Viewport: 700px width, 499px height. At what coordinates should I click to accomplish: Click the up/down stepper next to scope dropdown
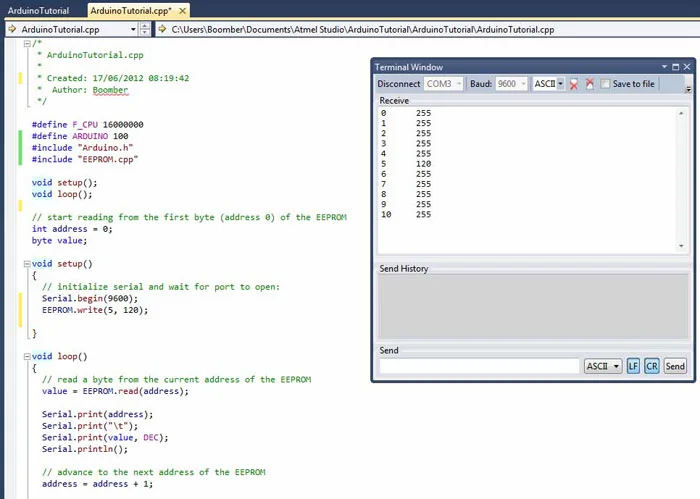pyautogui.click(x=145, y=29)
